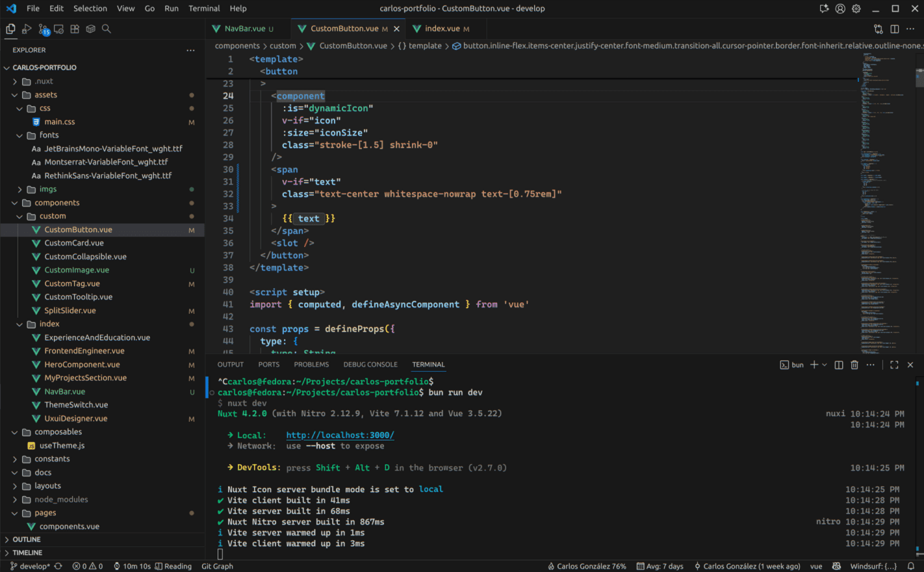Open Manage settings gear in title bar
The height and width of the screenshot is (572, 924).
tap(856, 8)
